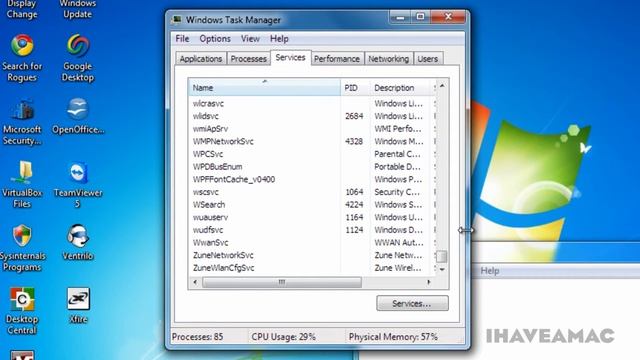640x360 pixels.
Task: Open the Sysinternals Programs shortcut
Action: point(22,248)
